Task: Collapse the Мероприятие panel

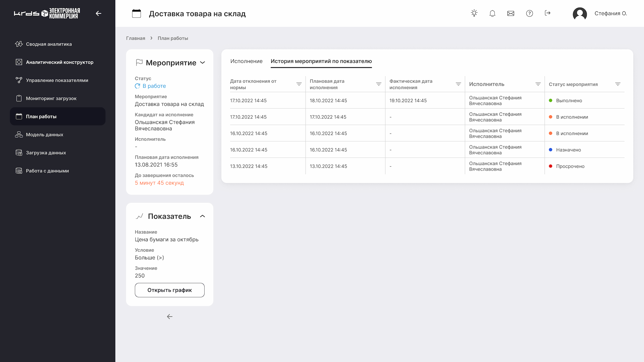Action: (x=203, y=63)
